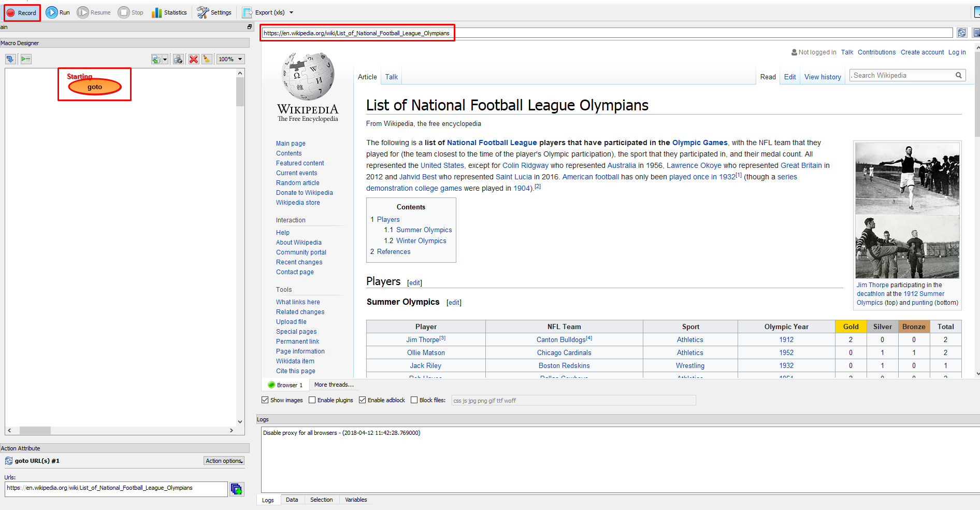Enable the plugins checkbox
980x510 pixels.
[312, 400]
